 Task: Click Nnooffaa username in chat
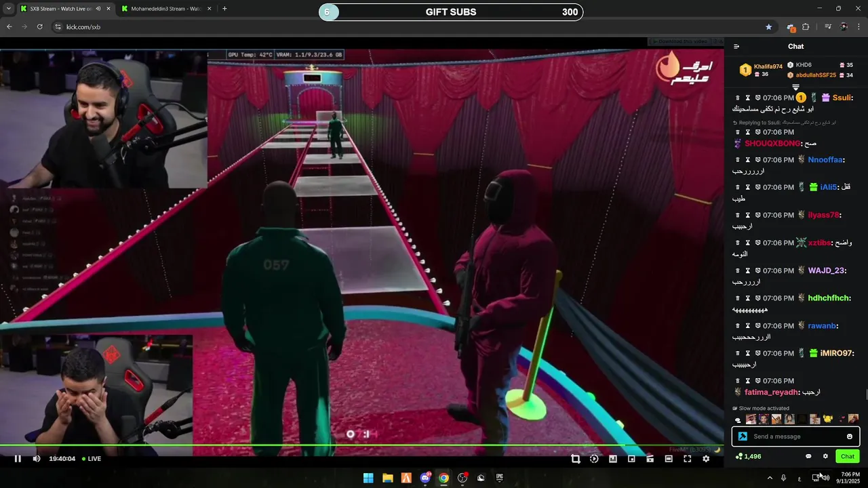coord(825,160)
